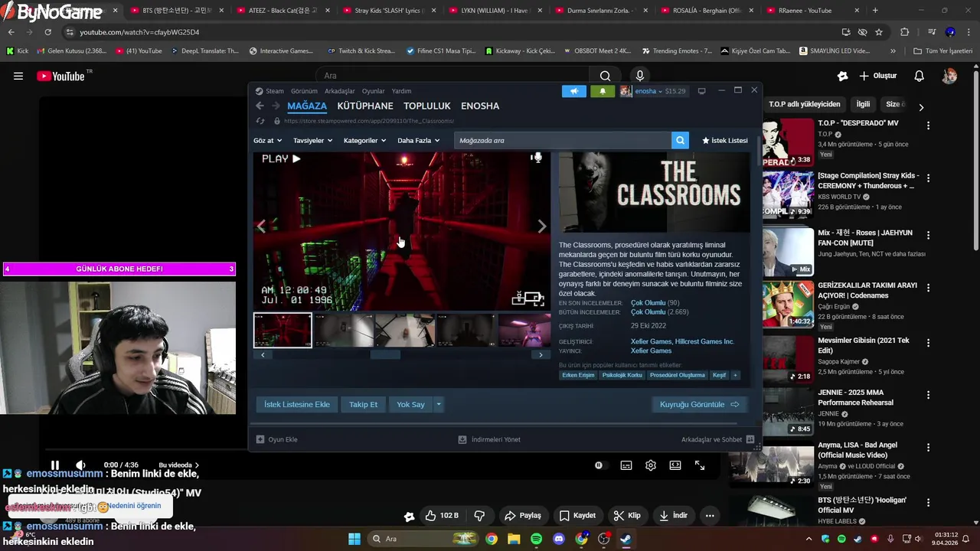Click YouTube Paylaş button
This screenshot has height=551, width=980.
(523, 516)
